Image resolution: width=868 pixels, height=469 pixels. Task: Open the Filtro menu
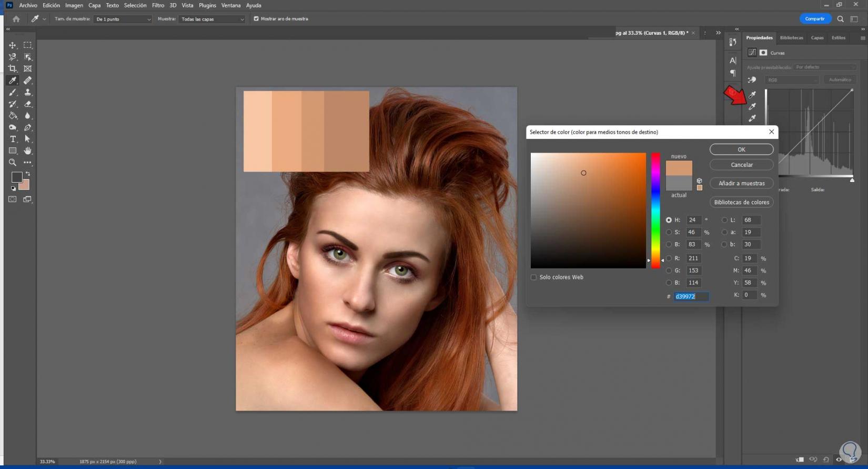click(x=158, y=5)
